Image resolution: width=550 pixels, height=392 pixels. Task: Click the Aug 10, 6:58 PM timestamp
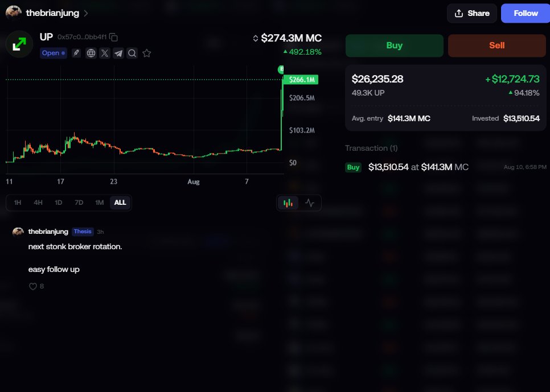[525, 167]
